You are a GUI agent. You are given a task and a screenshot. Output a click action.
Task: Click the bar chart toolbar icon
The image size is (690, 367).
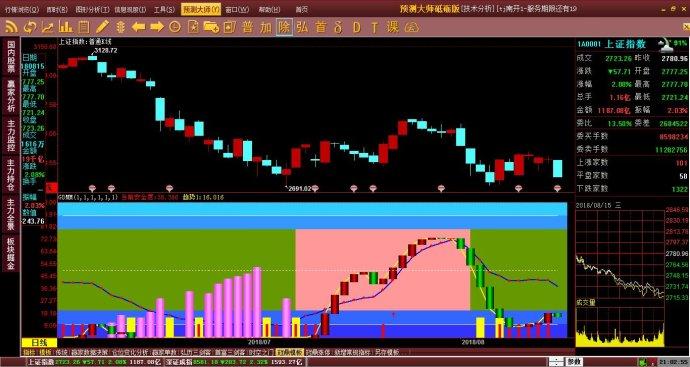(66, 27)
